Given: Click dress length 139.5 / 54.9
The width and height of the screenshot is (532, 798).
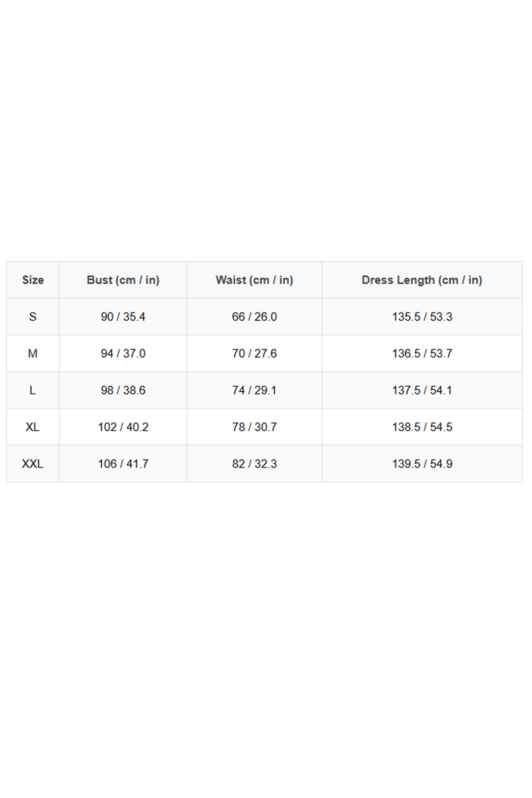Looking at the screenshot, I should click(x=422, y=464).
